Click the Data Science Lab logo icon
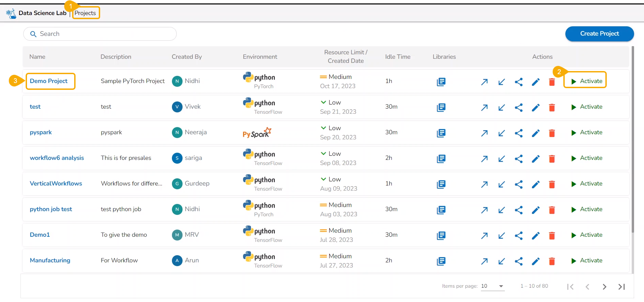644x302 pixels. click(x=11, y=13)
